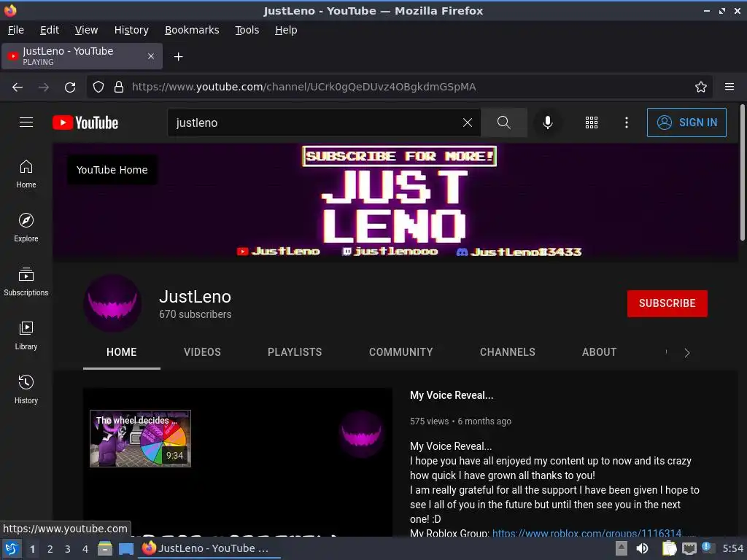This screenshot has width=747, height=560.
Task: Click volume icon in system tray
Action: 642,548
